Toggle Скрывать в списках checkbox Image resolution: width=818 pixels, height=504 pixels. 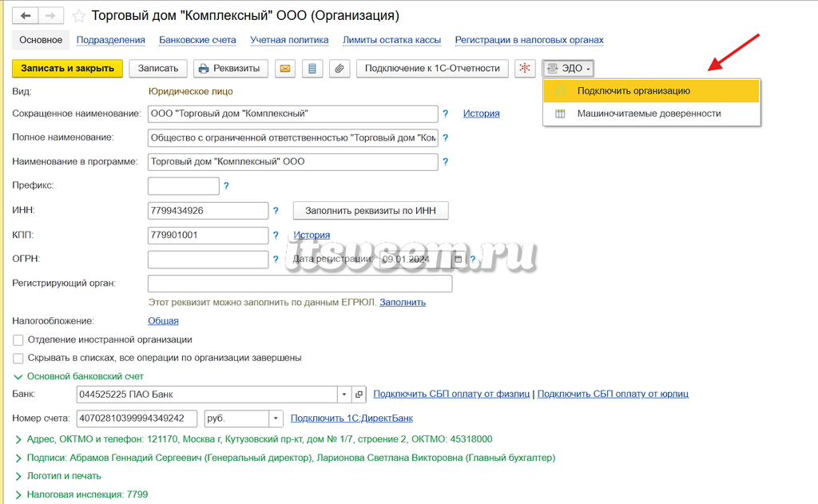point(18,359)
